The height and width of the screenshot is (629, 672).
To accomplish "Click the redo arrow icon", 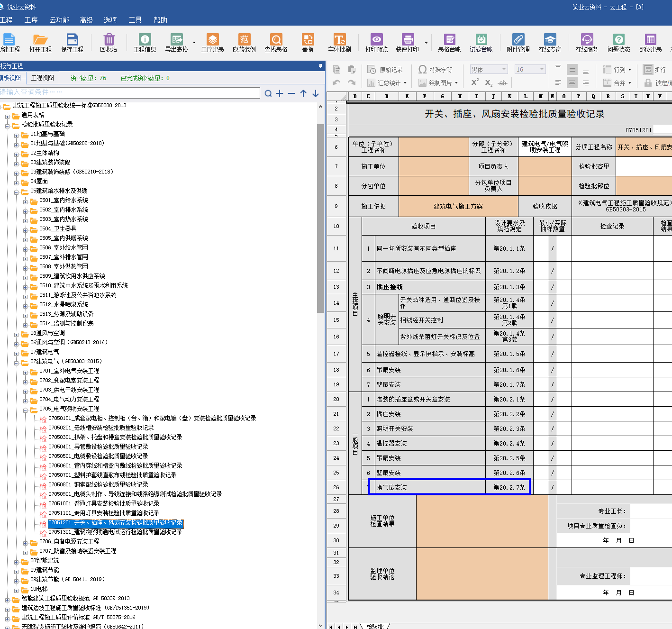I will pos(352,82).
